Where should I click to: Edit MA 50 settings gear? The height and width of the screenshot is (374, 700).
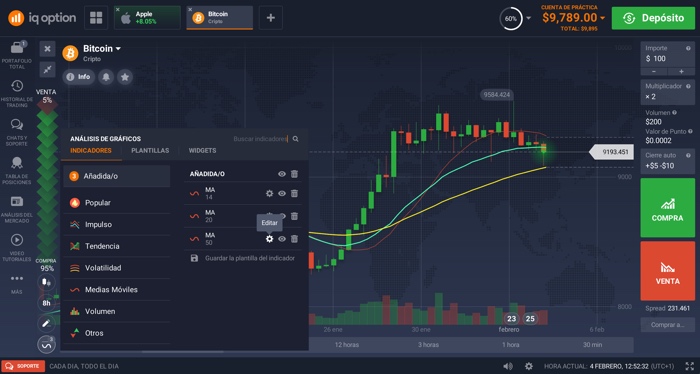[269, 239]
